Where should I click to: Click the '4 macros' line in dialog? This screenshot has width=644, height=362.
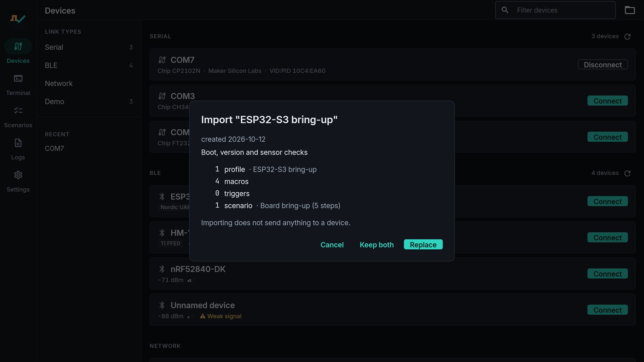(232, 181)
